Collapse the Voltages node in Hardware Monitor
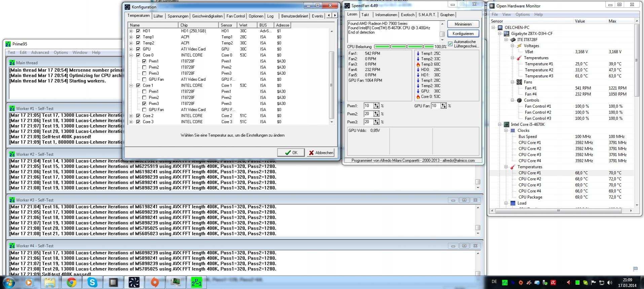The image size is (644, 289). pos(512,46)
